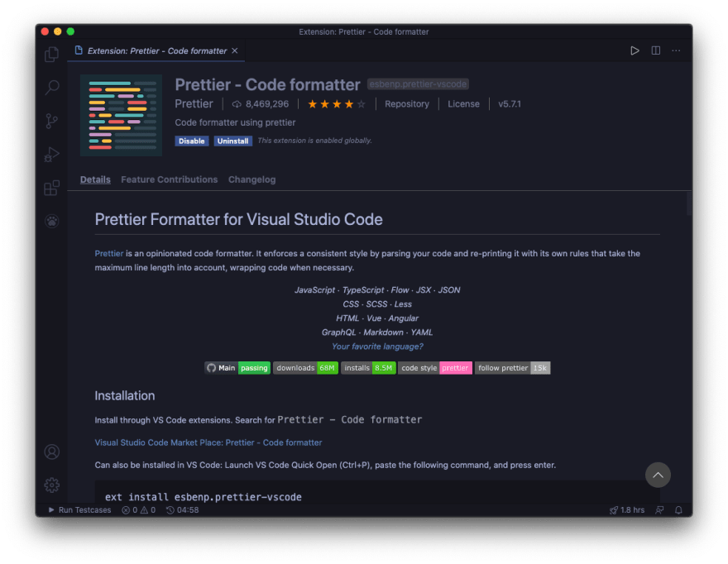Click the installs 8.5M badge

click(x=368, y=368)
